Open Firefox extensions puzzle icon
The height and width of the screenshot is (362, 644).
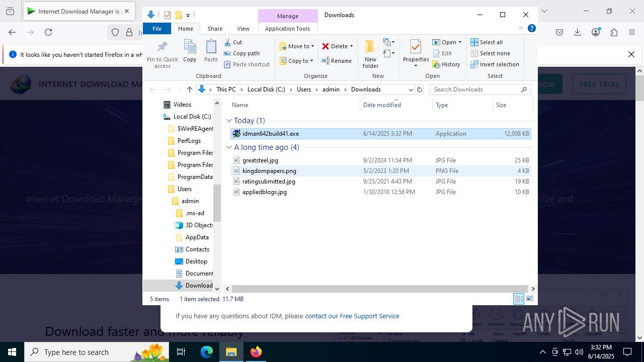pyautogui.click(x=614, y=32)
